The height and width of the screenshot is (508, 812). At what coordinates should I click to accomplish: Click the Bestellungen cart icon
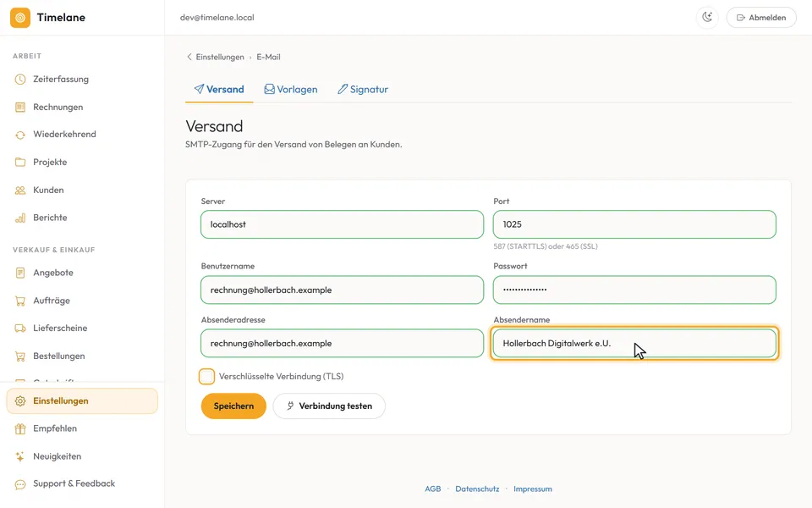tap(20, 356)
